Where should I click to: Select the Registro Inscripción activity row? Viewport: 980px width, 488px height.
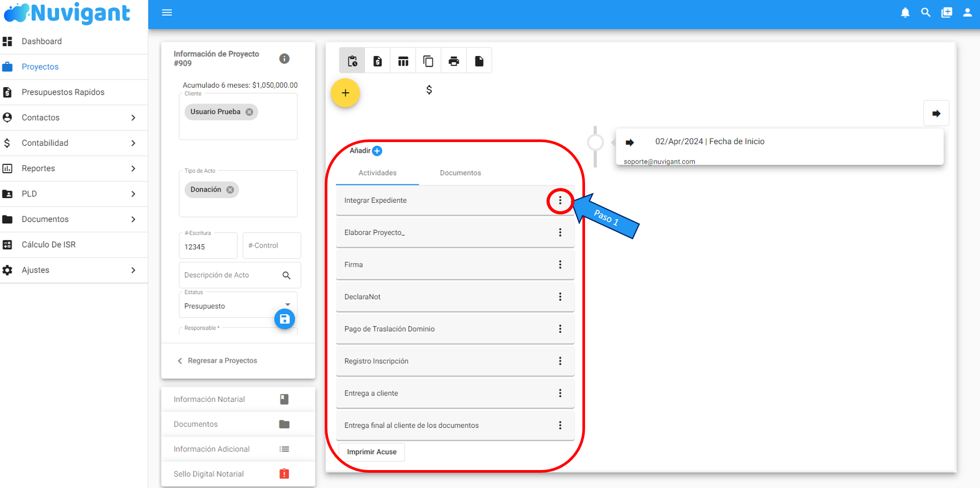[455, 361]
